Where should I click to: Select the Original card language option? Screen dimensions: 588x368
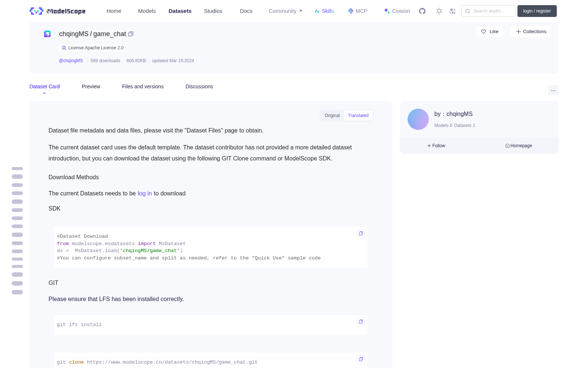click(332, 116)
